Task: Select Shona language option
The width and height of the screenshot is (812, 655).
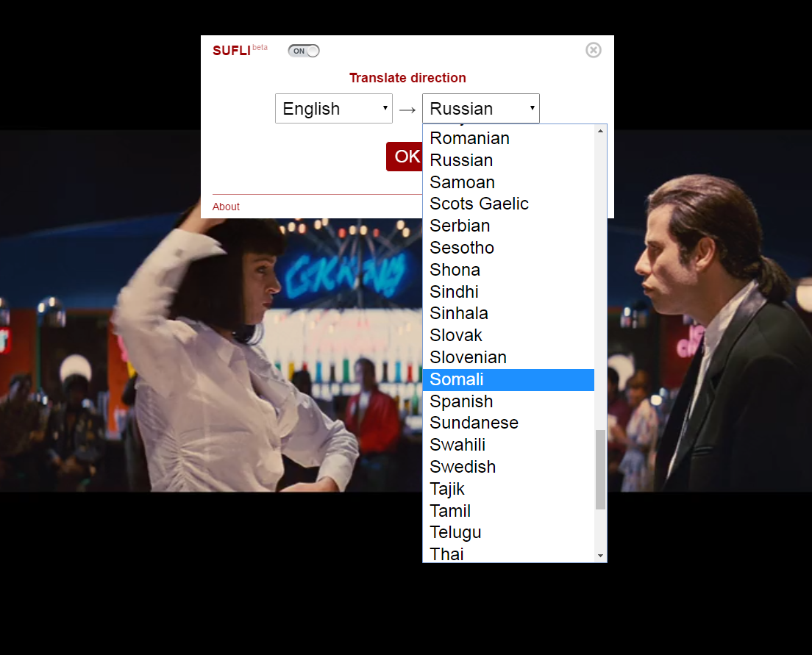Action: [508, 270]
